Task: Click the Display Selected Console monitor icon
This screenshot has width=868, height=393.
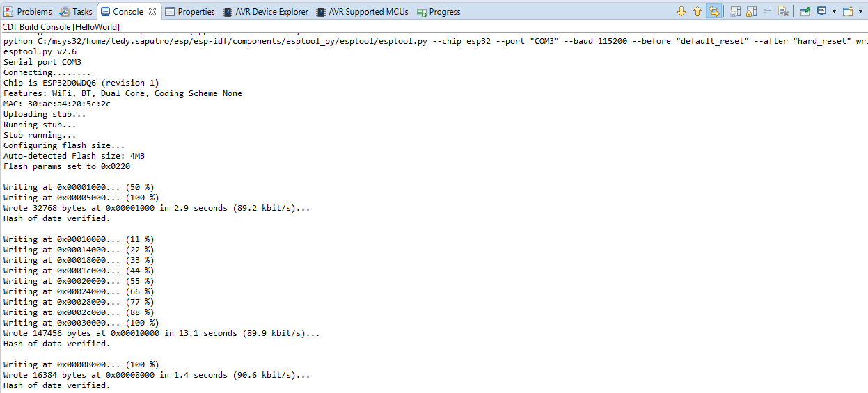Action: [x=821, y=11]
